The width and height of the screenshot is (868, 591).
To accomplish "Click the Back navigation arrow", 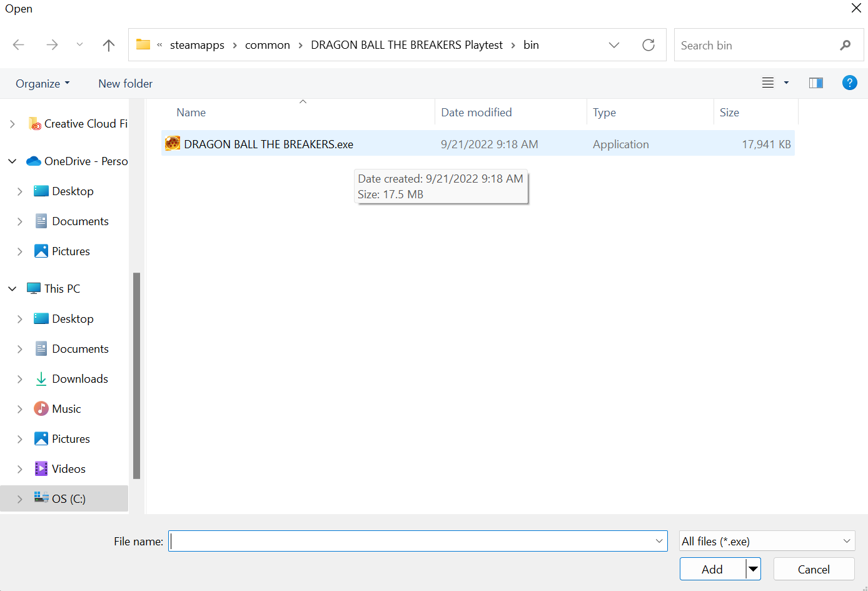I will tap(19, 45).
